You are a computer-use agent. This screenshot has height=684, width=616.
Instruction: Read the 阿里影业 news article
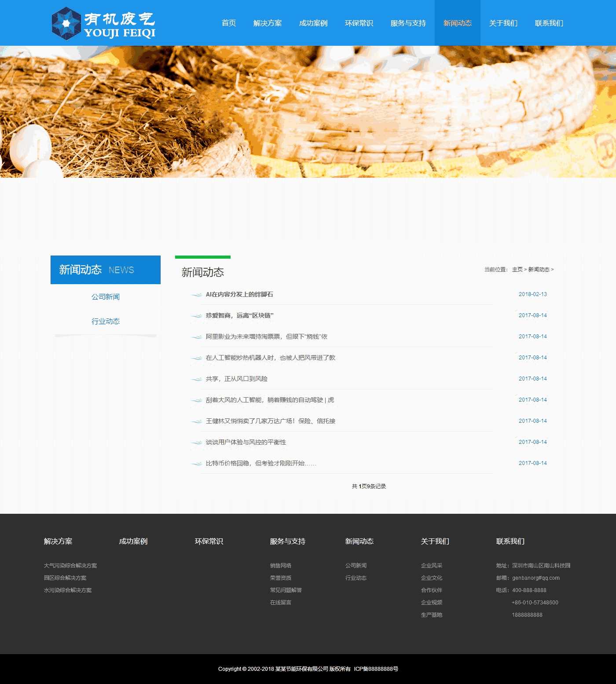coord(267,337)
